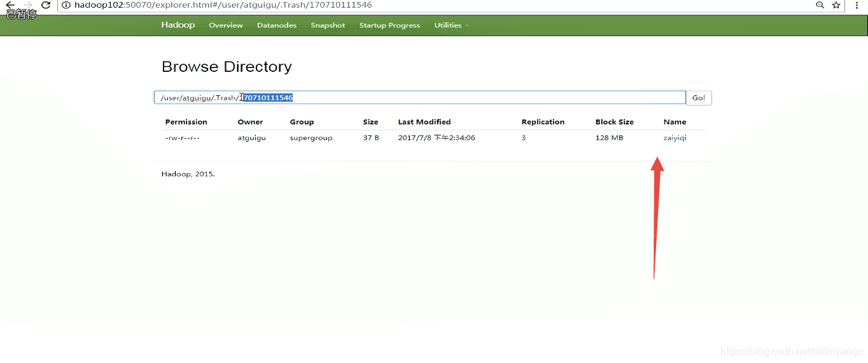868x363 pixels.
Task: Click the 128 MB block size cell
Action: point(609,138)
